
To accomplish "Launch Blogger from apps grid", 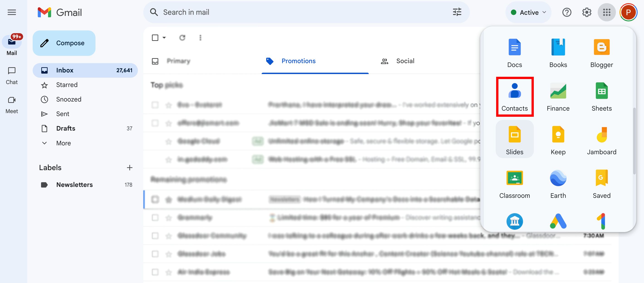I will pos(602,53).
